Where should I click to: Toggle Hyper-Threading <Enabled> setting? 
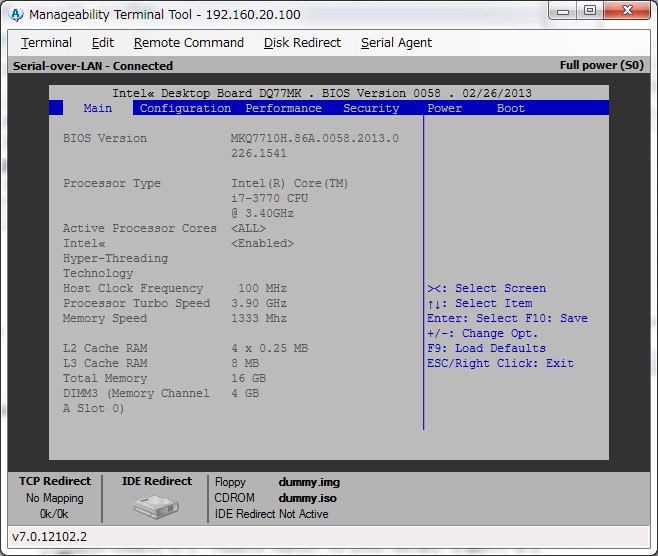pos(262,243)
